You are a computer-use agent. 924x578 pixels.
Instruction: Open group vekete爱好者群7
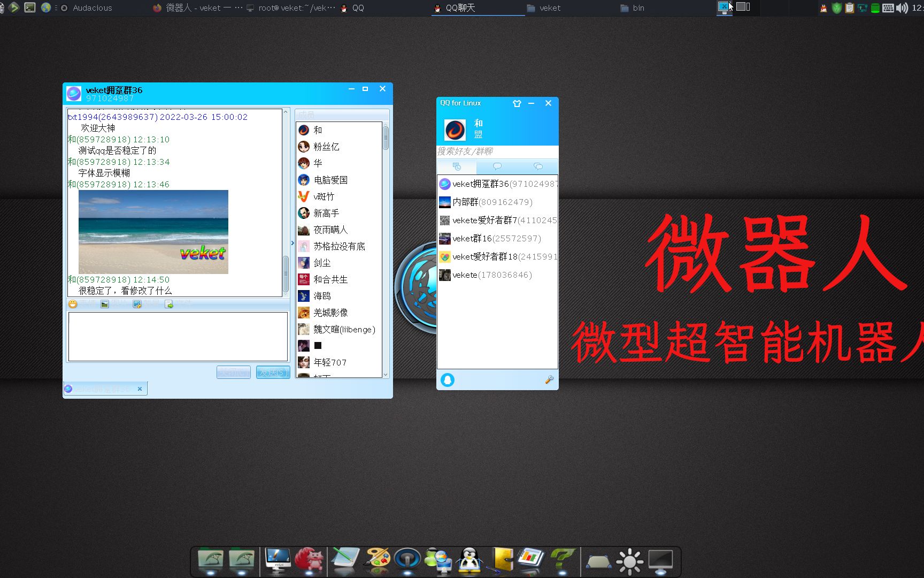point(498,220)
